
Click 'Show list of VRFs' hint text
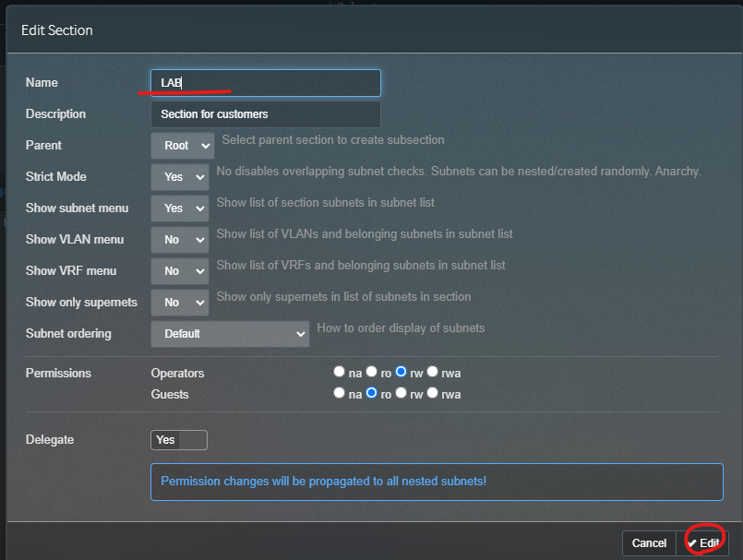[x=361, y=266]
